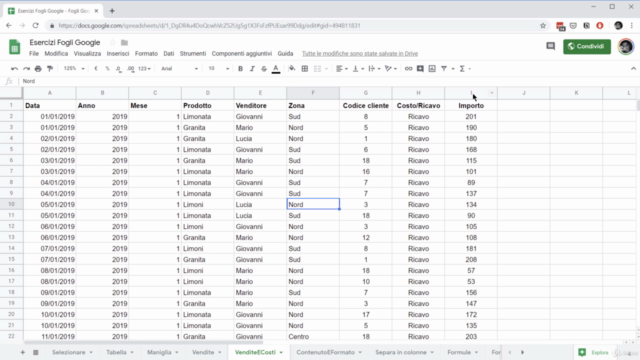Open the Modifica menu
The height and width of the screenshot is (360, 640).
(56, 53)
